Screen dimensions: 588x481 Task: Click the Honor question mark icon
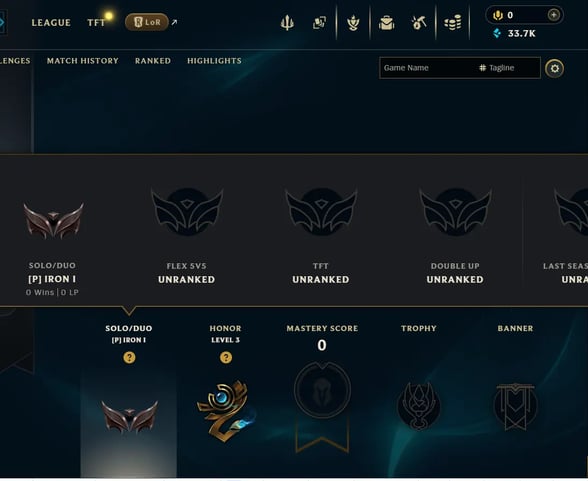coord(226,357)
